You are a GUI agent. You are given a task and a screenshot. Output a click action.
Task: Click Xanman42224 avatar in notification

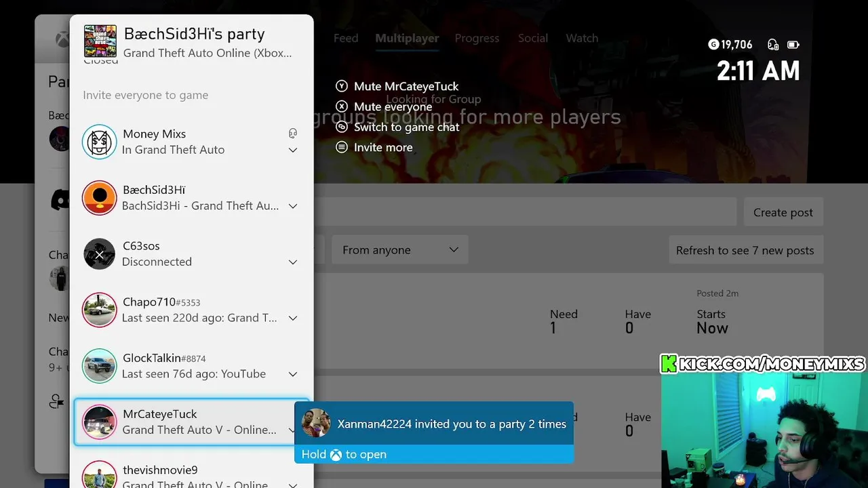(x=315, y=423)
